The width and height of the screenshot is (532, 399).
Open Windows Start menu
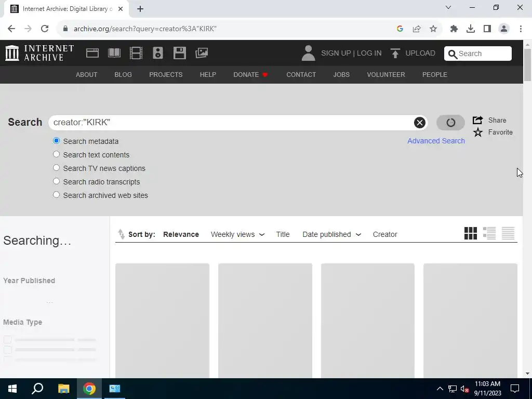(12, 389)
